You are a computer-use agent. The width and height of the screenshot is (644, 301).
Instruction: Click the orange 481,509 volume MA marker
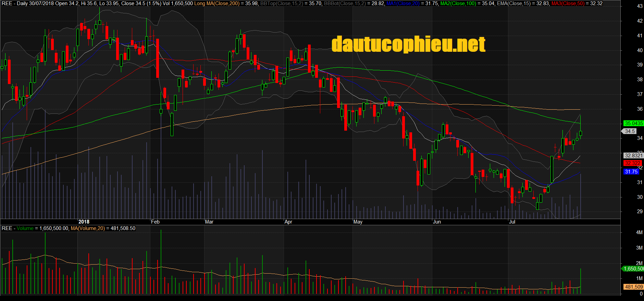(x=634, y=287)
